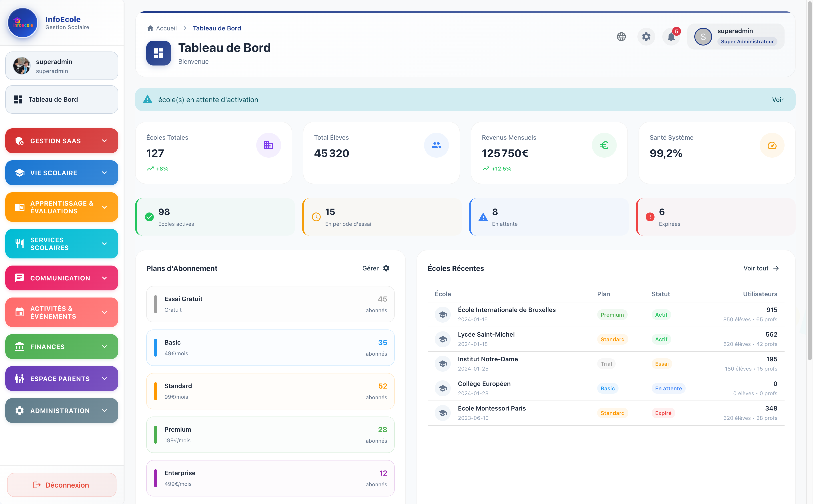This screenshot has width=813, height=504.
Task: Expand Communication menu chevron
Action: coord(104,278)
